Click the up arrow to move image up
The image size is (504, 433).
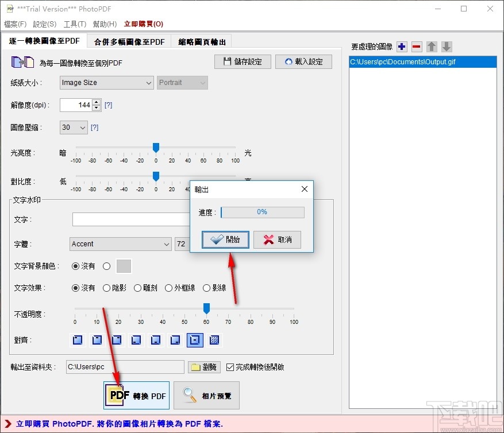pos(432,46)
